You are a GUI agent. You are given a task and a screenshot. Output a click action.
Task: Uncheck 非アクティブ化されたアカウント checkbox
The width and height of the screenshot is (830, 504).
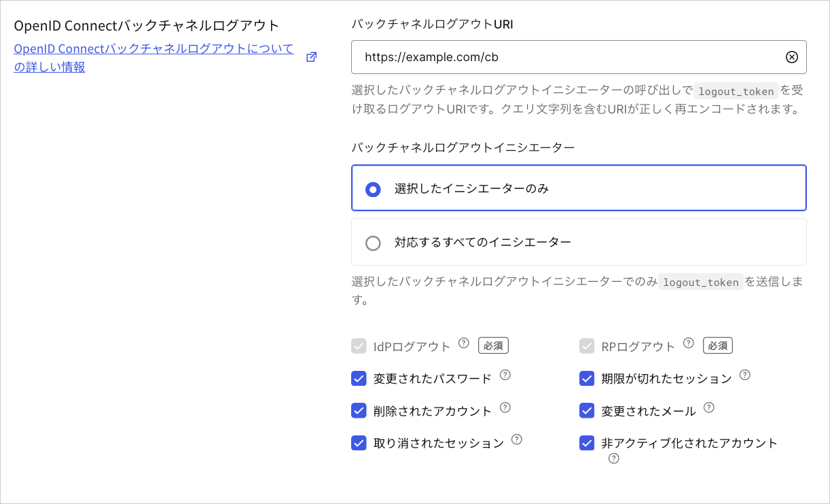(587, 443)
